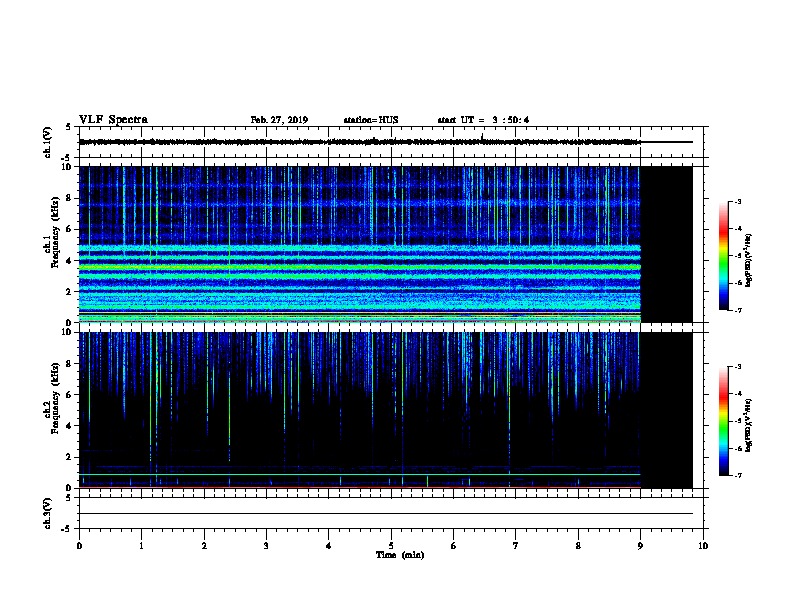Screen dimensions: 792x612
Task: Click the time axis tick label '3'
Action: pos(266,545)
